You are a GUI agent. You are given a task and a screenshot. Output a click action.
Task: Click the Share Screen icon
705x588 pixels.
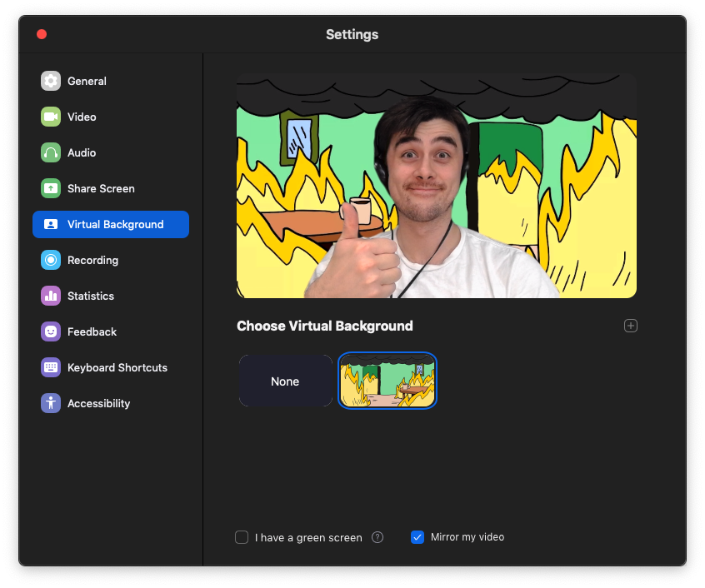click(x=51, y=189)
